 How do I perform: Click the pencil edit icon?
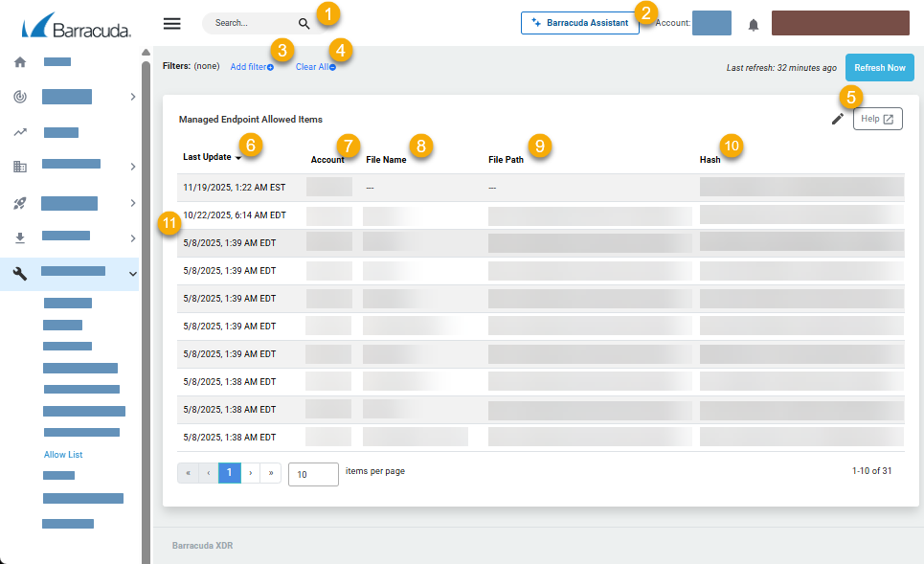837,119
